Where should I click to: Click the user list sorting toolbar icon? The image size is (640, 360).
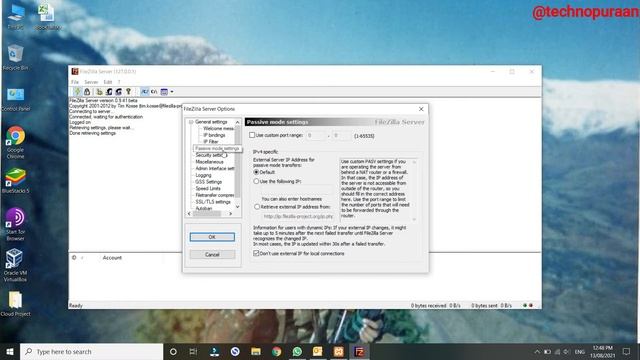(164, 91)
